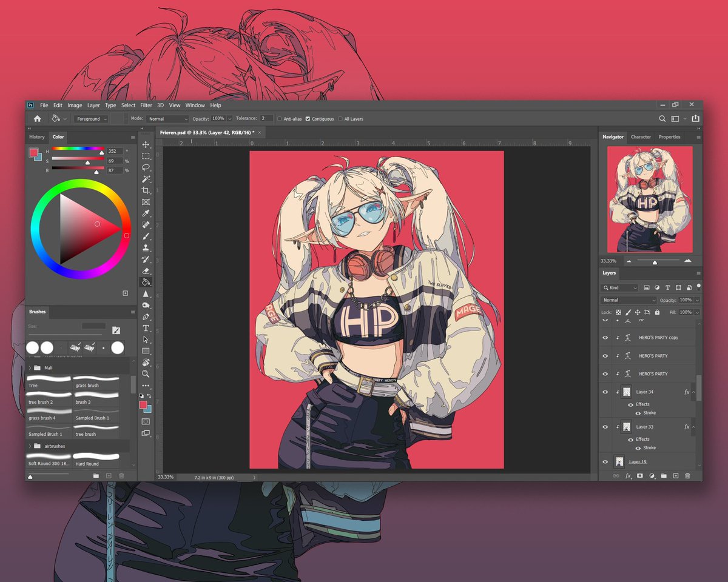The image size is (728, 582).
Task: Collapse Layer 33 effects list
Action: coord(693,427)
